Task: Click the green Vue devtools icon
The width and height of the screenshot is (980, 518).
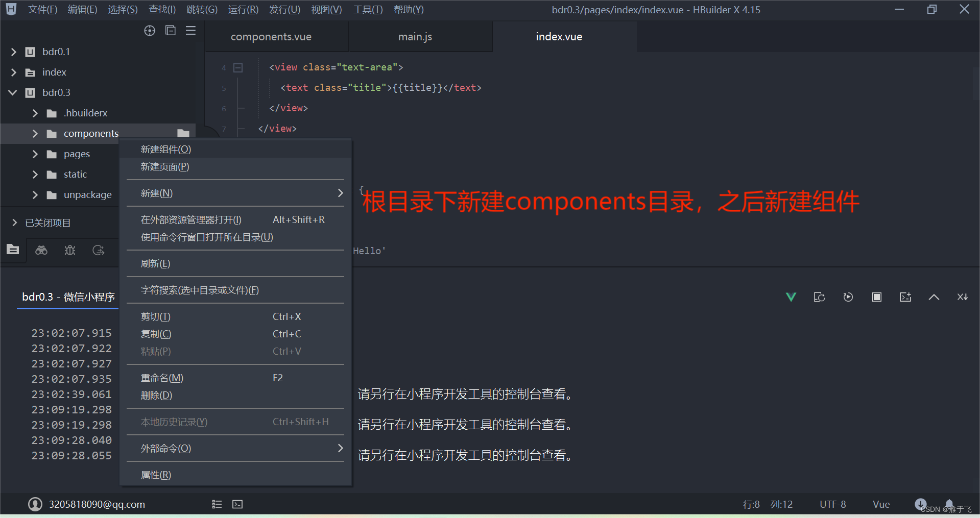Action: tap(791, 297)
